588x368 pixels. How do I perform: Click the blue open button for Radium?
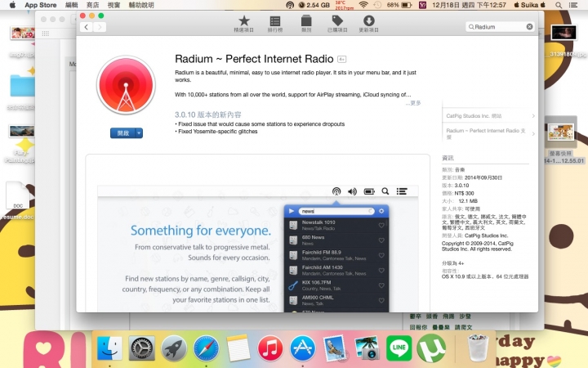pos(122,133)
